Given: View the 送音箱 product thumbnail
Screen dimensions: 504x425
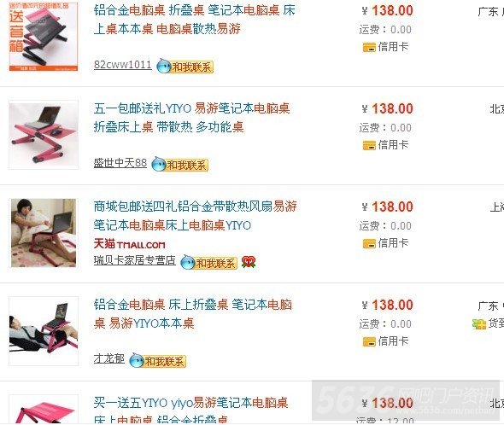Looking at the screenshot, I should pos(44,37).
